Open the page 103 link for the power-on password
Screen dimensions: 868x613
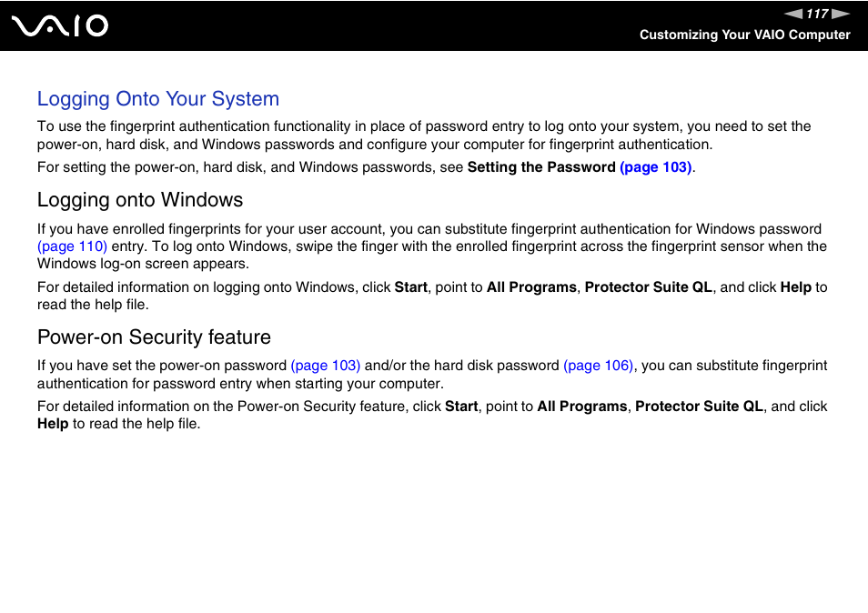[326, 366]
